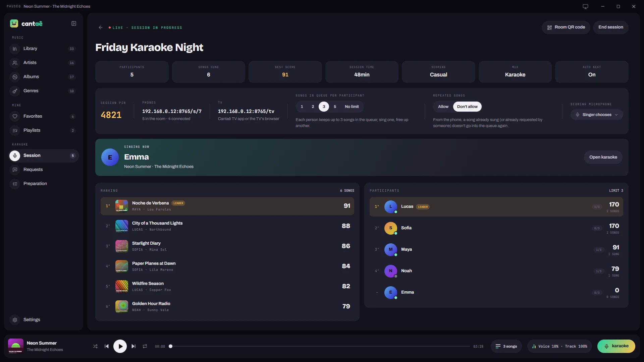Viewport: 644px width, 362px height.
Task: Skip to the next track
Action: point(133,346)
